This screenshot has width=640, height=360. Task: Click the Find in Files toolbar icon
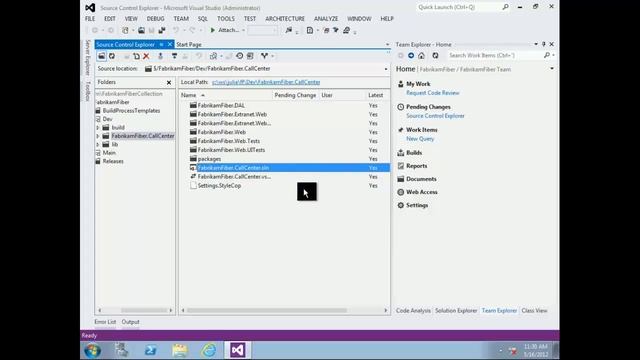(x=289, y=30)
